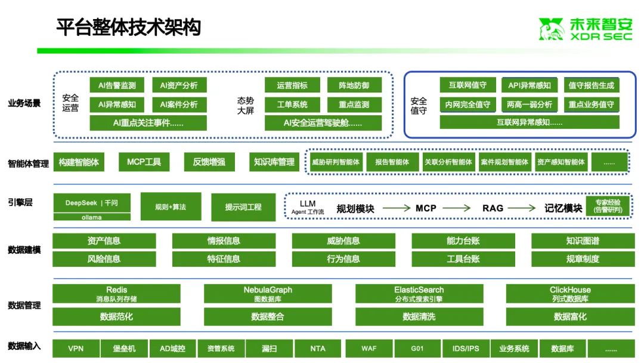Click the 堡垒机 data input box
The height and width of the screenshot is (363, 644).
(124, 348)
